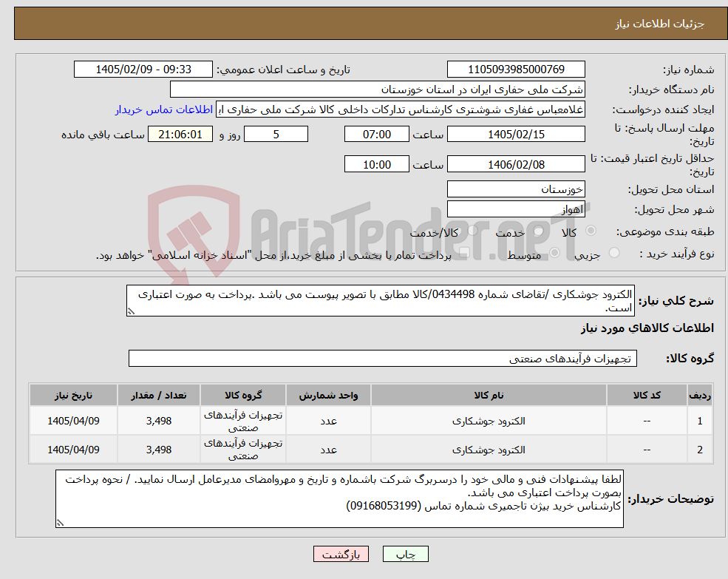This screenshot has width=728, height=579.
Task: Click the نام کالا column header
Action: tap(489, 395)
